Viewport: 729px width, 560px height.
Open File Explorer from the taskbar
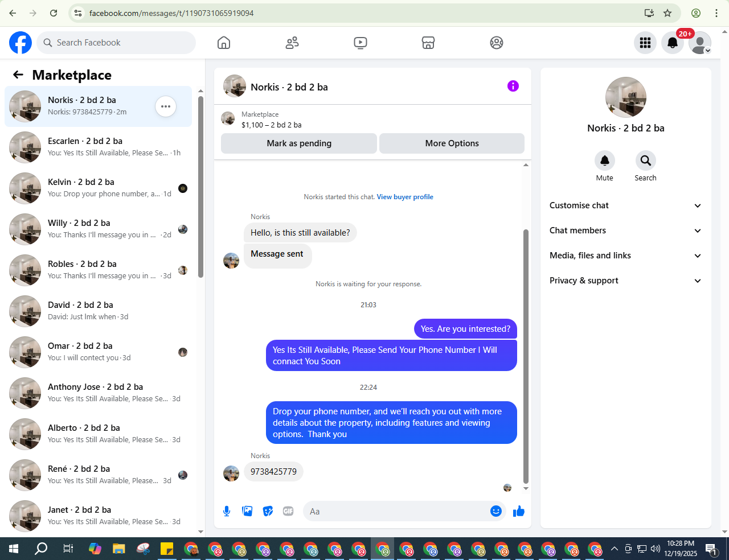(118, 549)
